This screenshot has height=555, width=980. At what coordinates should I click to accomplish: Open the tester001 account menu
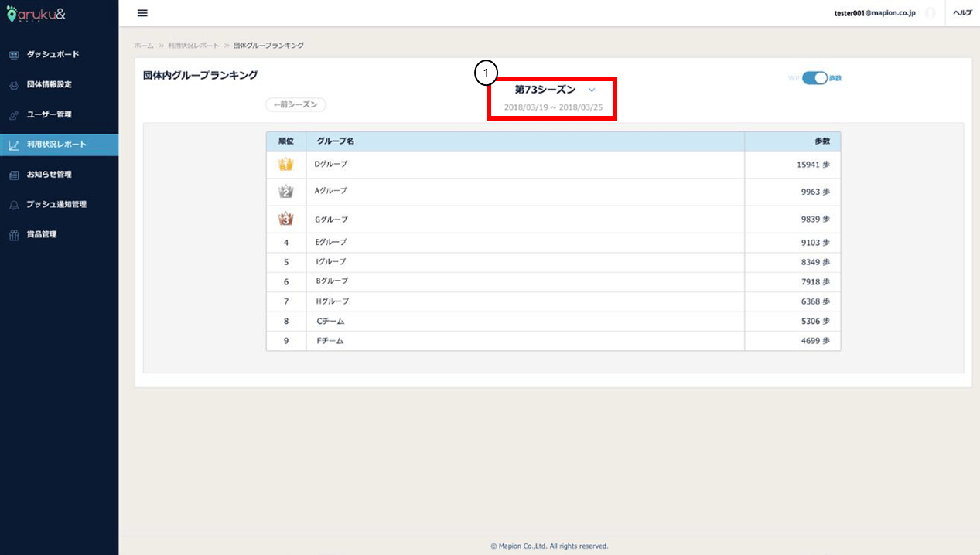pyautogui.click(x=874, y=13)
